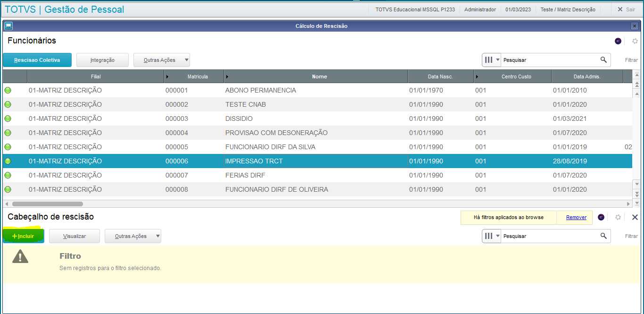Viewport: 644px width, 314px height.
Task: Click the sort triangle in Centro Custo header
Action: pyautogui.click(x=477, y=76)
